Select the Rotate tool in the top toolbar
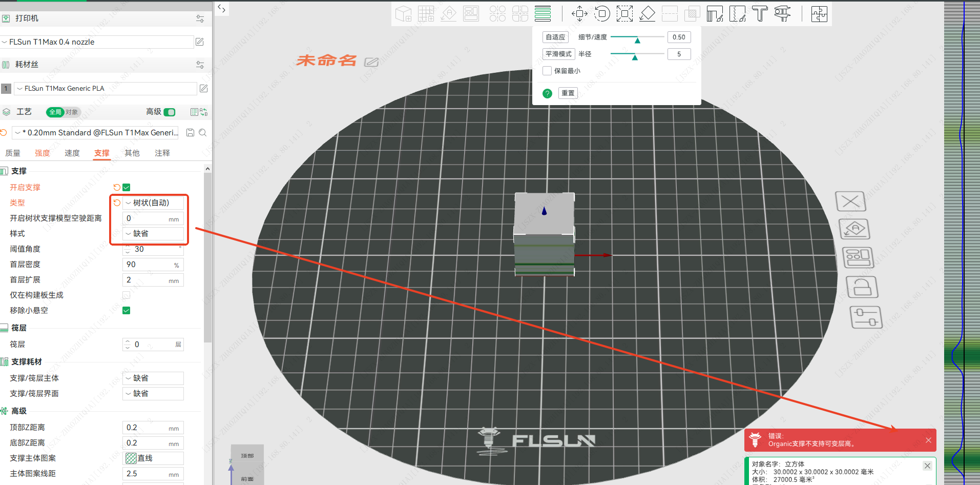This screenshot has height=485, width=980. click(x=602, y=14)
